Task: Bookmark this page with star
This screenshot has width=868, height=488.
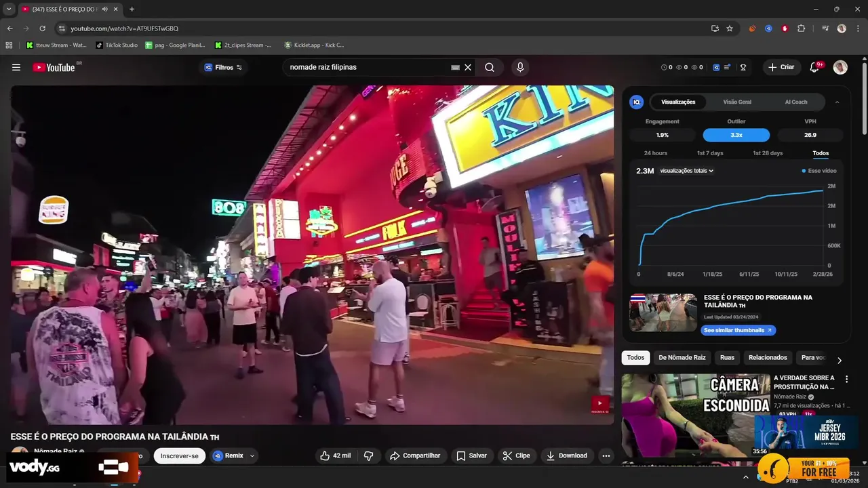Action: [x=730, y=28]
